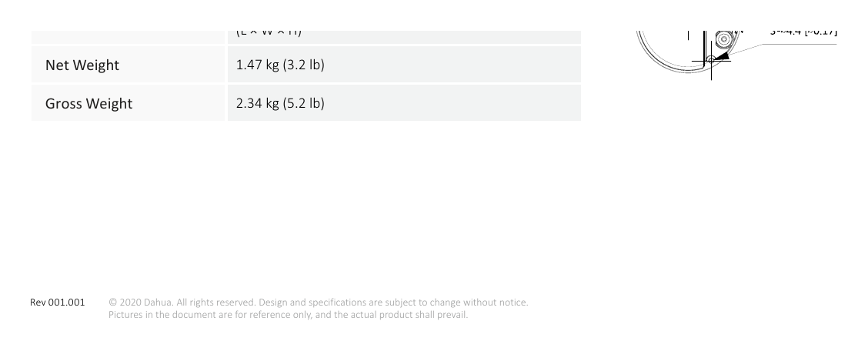
Task: Select the 2.34 kg gross weight value
Action: coord(280,103)
